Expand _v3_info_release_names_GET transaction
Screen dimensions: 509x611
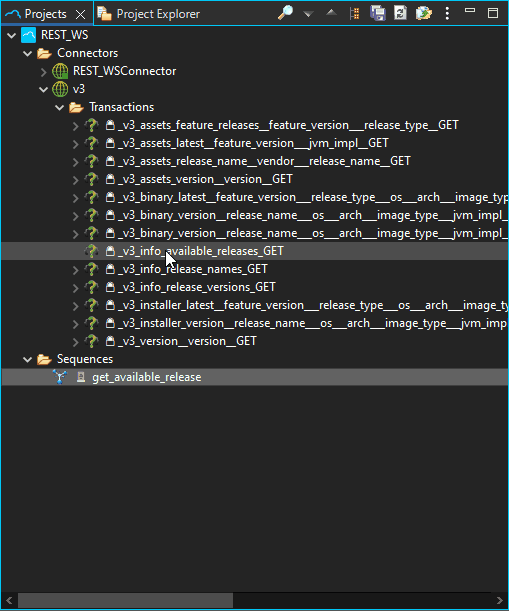(x=76, y=270)
